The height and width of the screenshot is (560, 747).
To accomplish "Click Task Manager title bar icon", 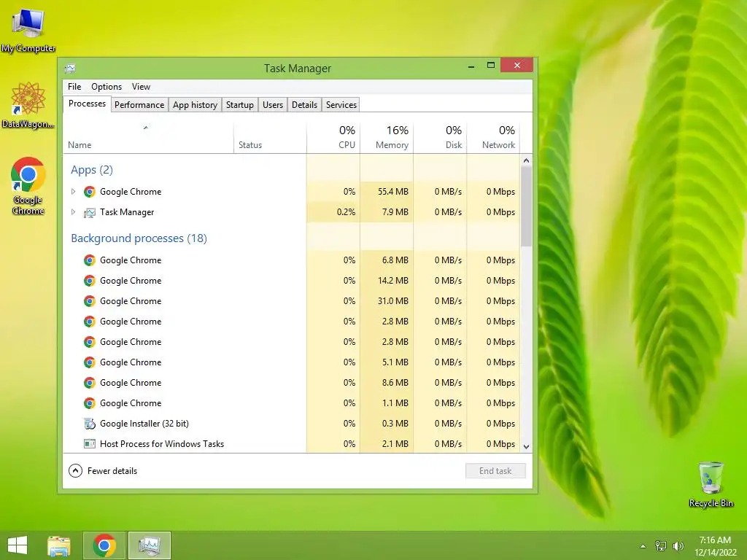I will (70, 68).
